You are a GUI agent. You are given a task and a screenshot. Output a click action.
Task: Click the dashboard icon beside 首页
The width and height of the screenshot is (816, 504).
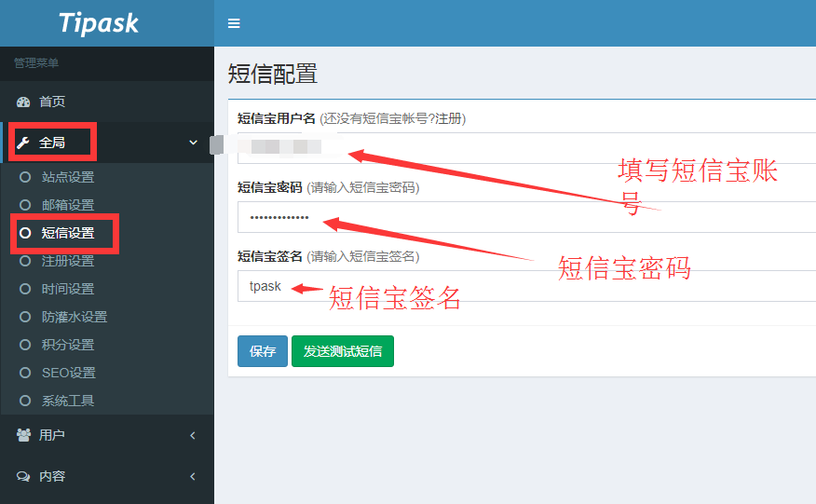click(23, 102)
